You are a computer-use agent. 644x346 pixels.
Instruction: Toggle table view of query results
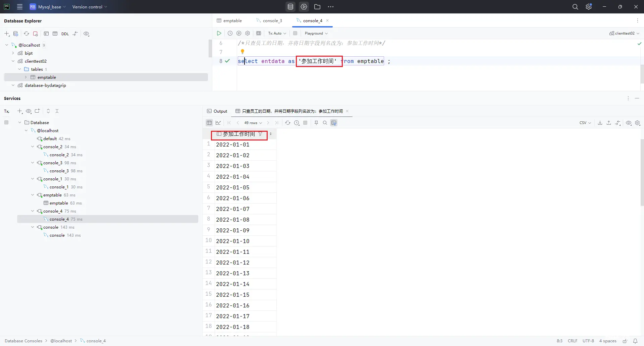pos(209,123)
